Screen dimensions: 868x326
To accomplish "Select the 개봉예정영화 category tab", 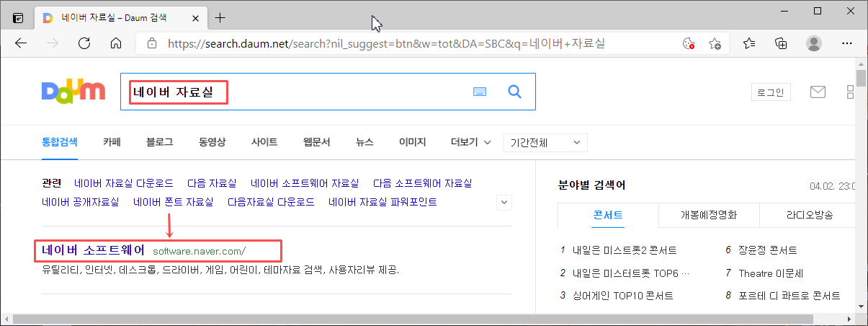I will [708, 215].
